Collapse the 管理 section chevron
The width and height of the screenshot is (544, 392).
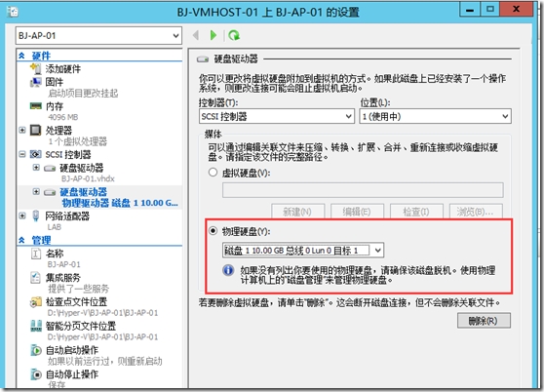(21, 240)
